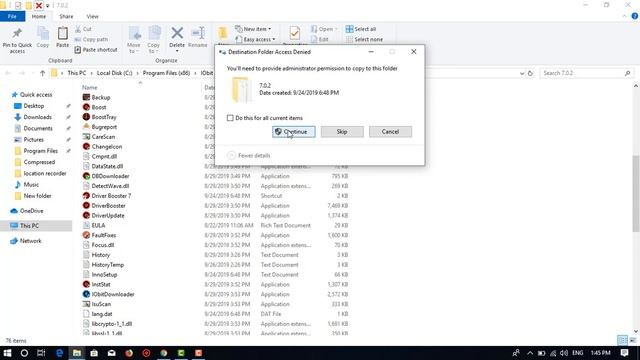Image resolution: width=640 pixels, height=360 pixels.
Task: Open Documents in navigation pane
Action: (x=33, y=128)
